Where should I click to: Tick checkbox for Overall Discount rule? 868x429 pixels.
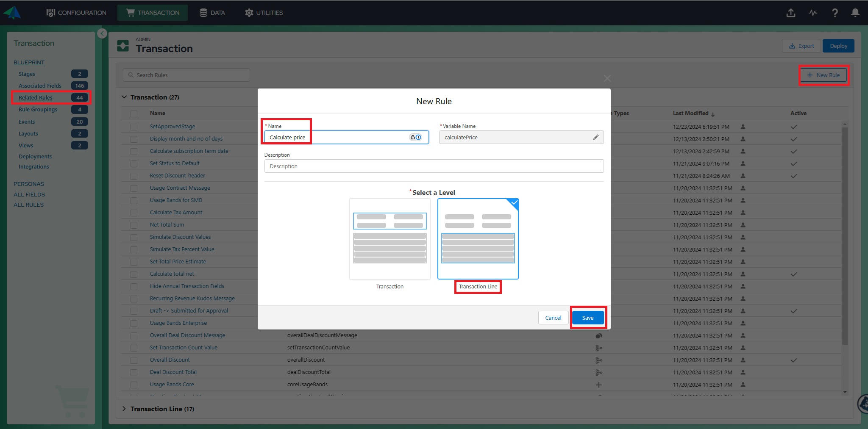pyautogui.click(x=134, y=360)
